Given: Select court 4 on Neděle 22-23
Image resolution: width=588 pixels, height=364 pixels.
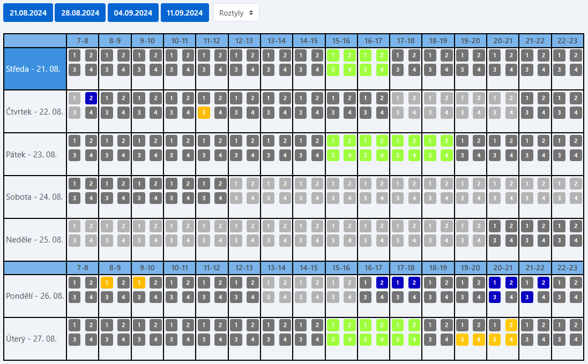Looking at the screenshot, I should pos(576,240).
